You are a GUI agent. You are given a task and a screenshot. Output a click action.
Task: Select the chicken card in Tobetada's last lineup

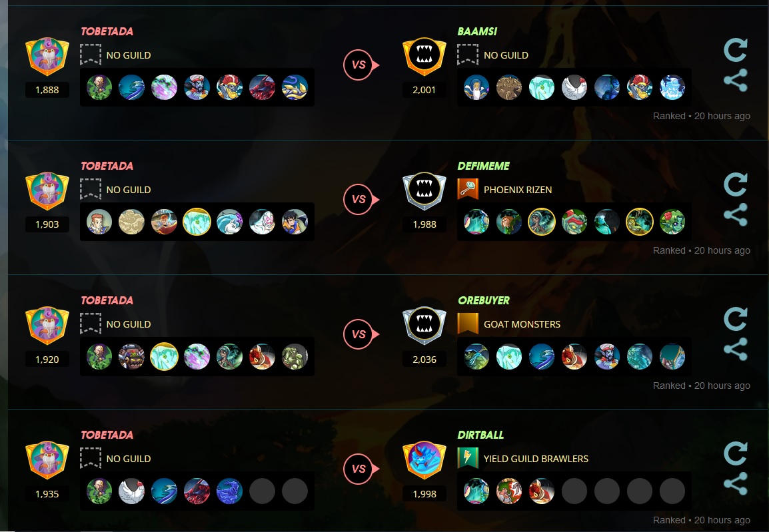coord(131,491)
